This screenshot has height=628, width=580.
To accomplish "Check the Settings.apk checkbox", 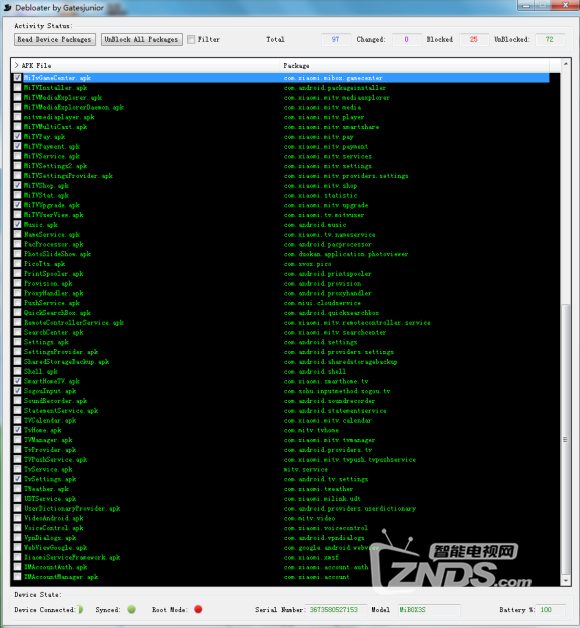I will coord(18,342).
